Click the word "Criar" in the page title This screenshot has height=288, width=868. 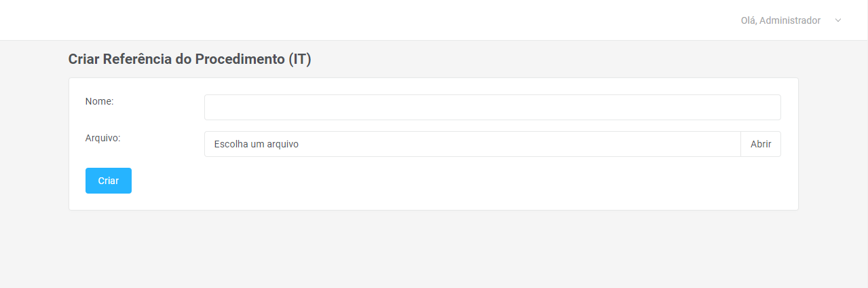pos(84,59)
